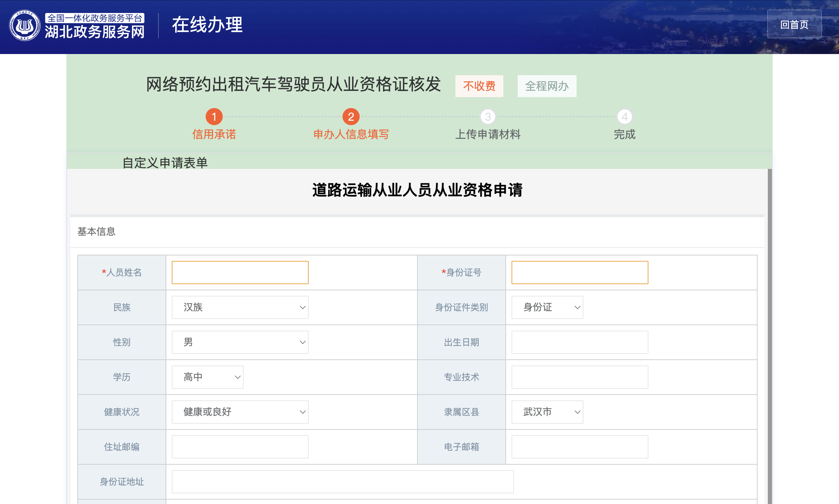Expand 身份证件类别 dropdown

(x=547, y=307)
